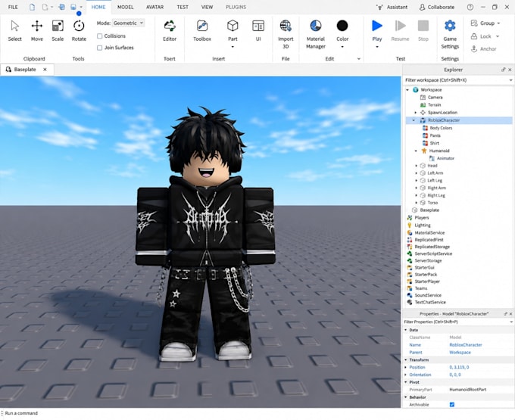
Task: Collapse the Transform properties section
Action: click(406, 360)
